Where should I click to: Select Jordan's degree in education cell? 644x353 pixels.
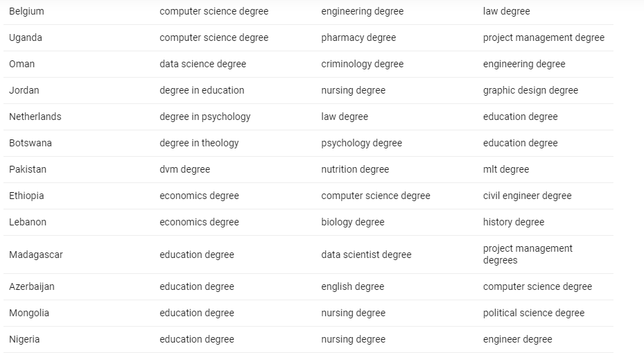pyautogui.click(x=202, y=90)
